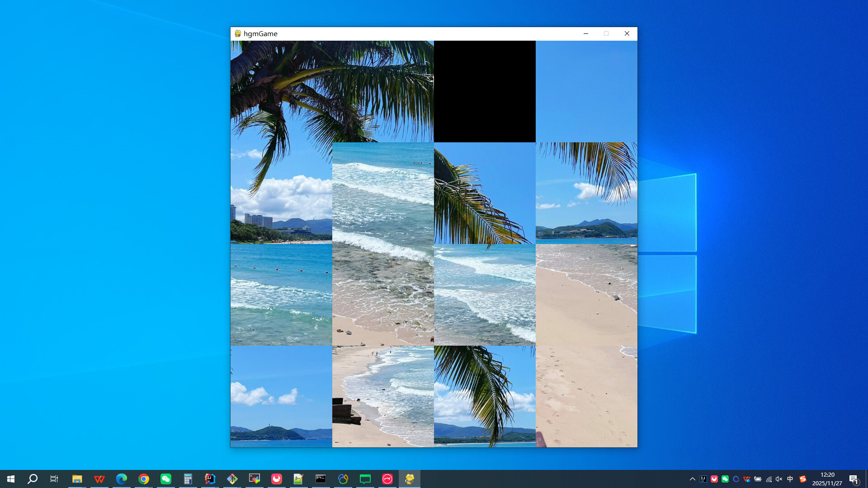The width and height of the screenshot is (868, 488).
Task: Select the running hgmGame Python icon
Action: tap(409, 479)
